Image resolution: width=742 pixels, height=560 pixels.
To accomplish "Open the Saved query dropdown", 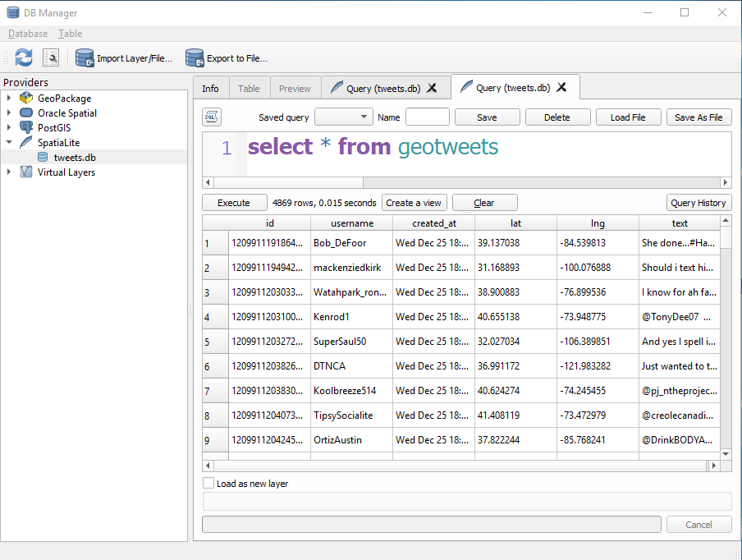I will pos(343,117).
